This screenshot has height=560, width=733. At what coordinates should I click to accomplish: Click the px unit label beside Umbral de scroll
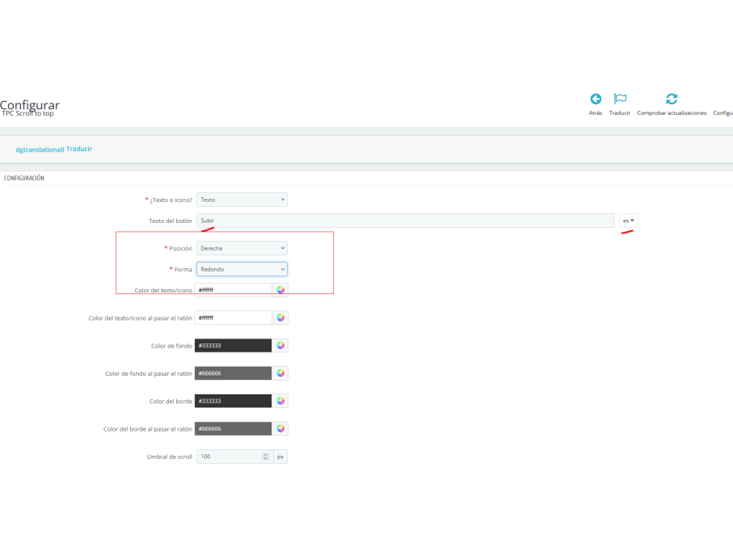point(280,457)
